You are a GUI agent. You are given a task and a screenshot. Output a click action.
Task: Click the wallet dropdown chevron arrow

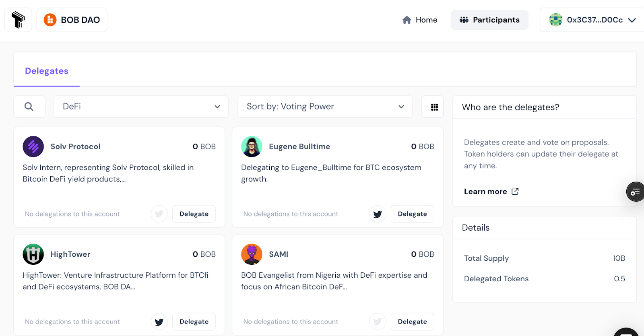click(632, 20)
